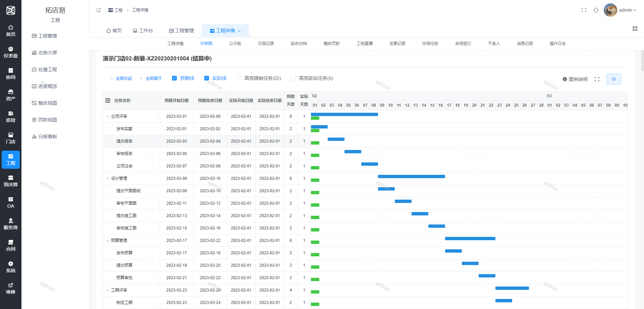The height and width of the screenshot is (309, 644).
Task: Toggle fullscreen icon in top header
Action: click(x=584, y=10)
